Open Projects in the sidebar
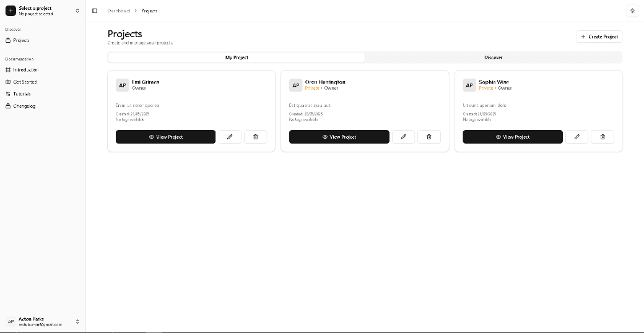The image size is (644, 333). pyautogui.click(x=21, y=40)
